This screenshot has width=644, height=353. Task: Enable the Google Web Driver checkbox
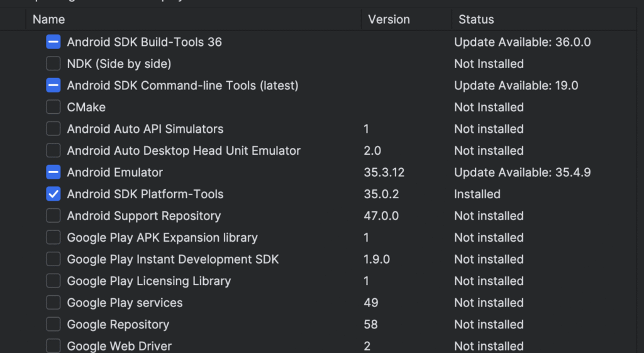pos(53,345)
